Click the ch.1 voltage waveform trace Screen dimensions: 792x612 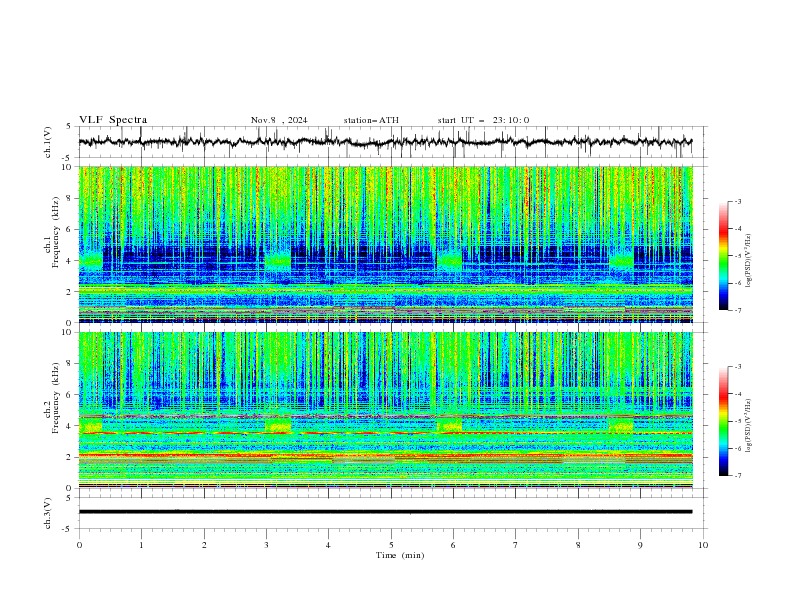click(x=385, y=142)
